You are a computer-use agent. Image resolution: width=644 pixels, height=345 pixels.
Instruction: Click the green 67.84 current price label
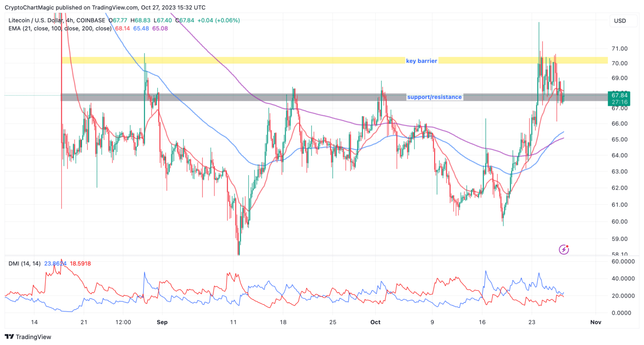click(619, 95)
